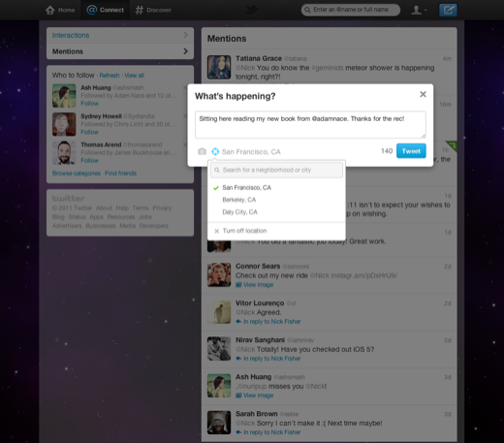Click the Interactions row chevron arrow
This screenshot has width=504, height=443.
[186, 35]
